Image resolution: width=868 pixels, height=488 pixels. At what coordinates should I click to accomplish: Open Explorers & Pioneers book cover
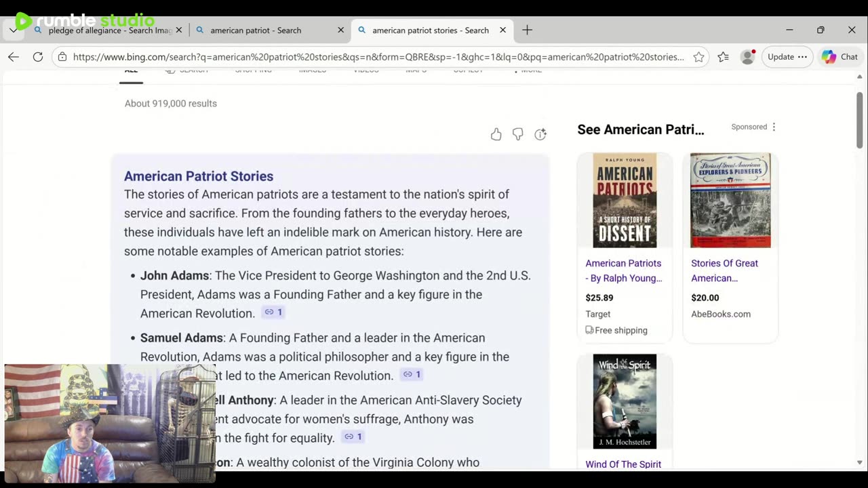(730, 200)
